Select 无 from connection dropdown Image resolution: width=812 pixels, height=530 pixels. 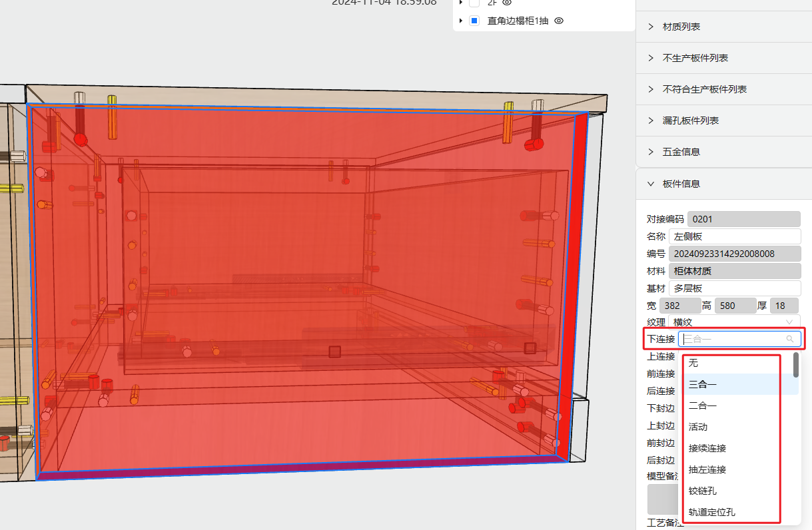[x=693, y=363]
